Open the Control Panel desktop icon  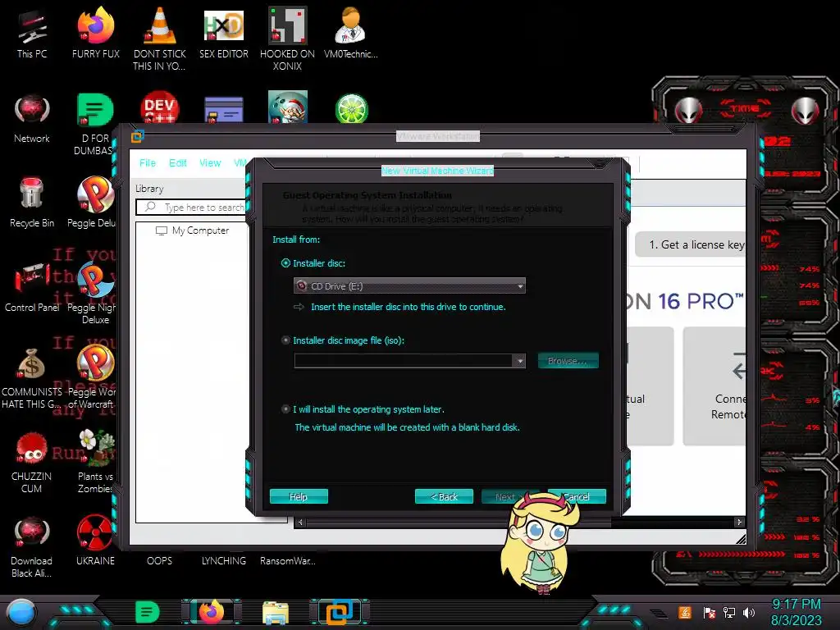[32, 287]
